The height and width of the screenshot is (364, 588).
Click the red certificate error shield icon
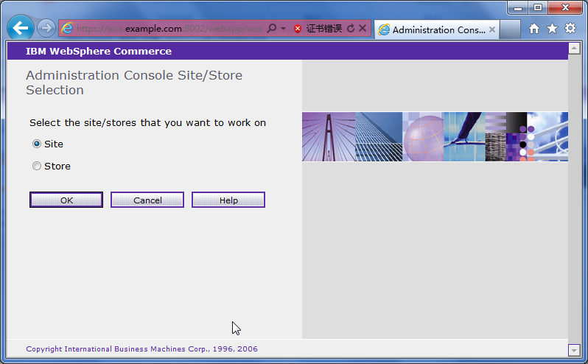click(298, 29)
